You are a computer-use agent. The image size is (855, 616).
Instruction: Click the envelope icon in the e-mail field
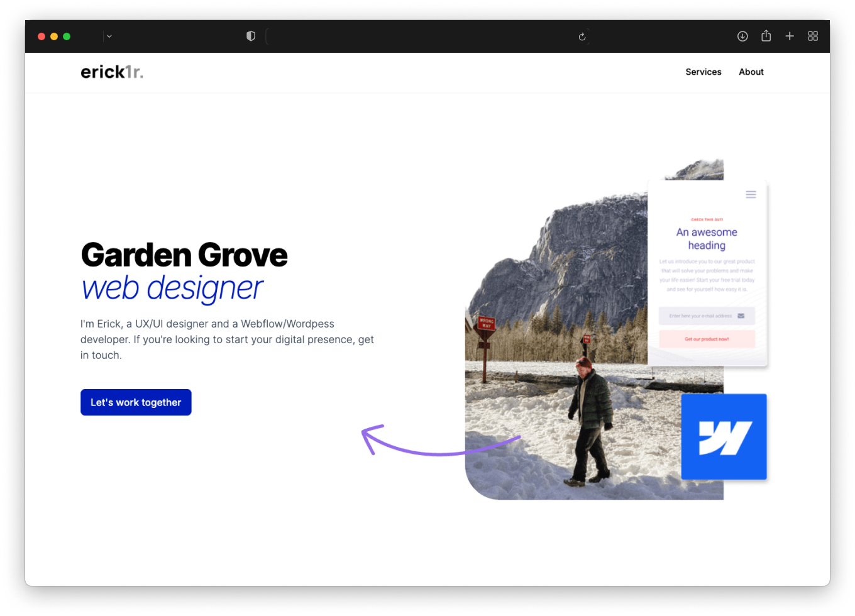(x=741, y=316)
